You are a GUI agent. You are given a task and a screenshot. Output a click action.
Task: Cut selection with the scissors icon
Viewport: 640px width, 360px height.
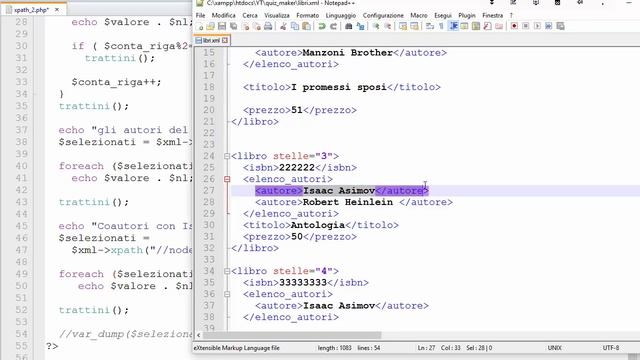(283, 27)
